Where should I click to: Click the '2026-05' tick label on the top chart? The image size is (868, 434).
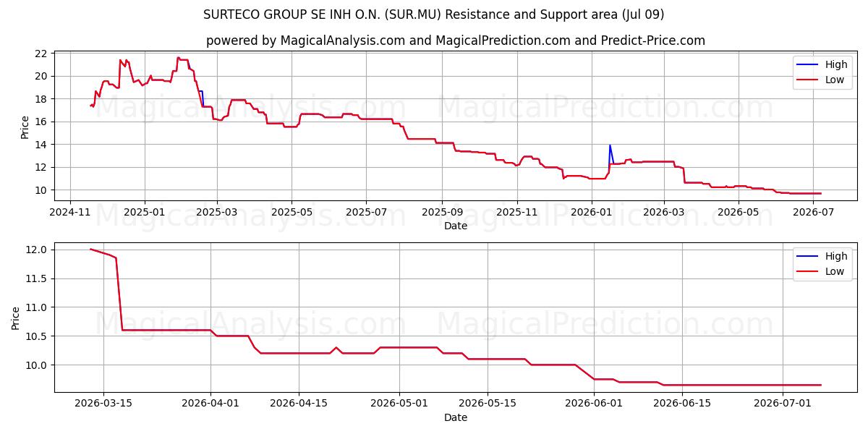pyautogui.click(x=738, y=213)
